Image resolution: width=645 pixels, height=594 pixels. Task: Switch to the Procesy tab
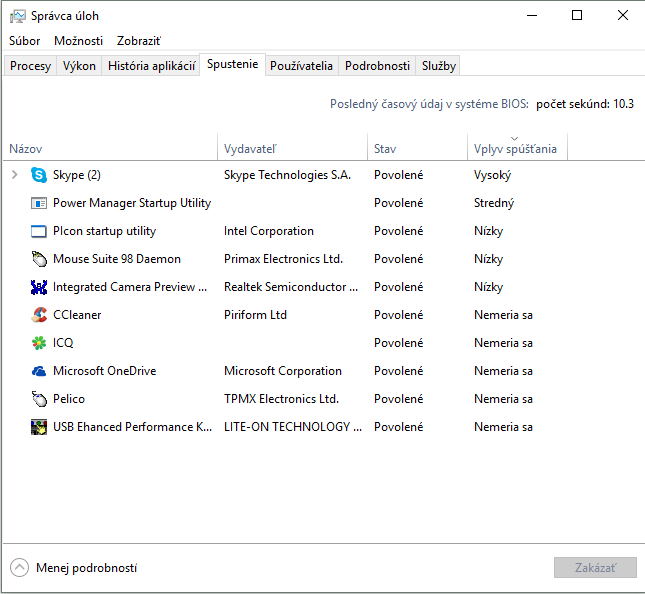pyautogui.click(x=30, y=66)
